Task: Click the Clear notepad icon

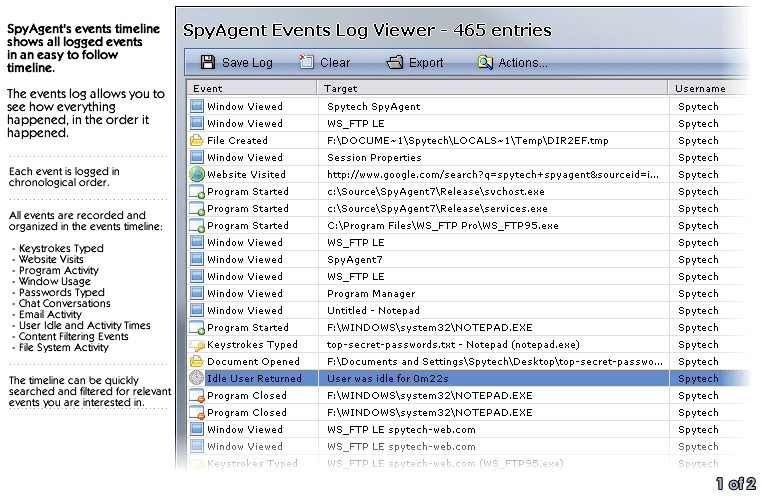Action: click(306, 62)
